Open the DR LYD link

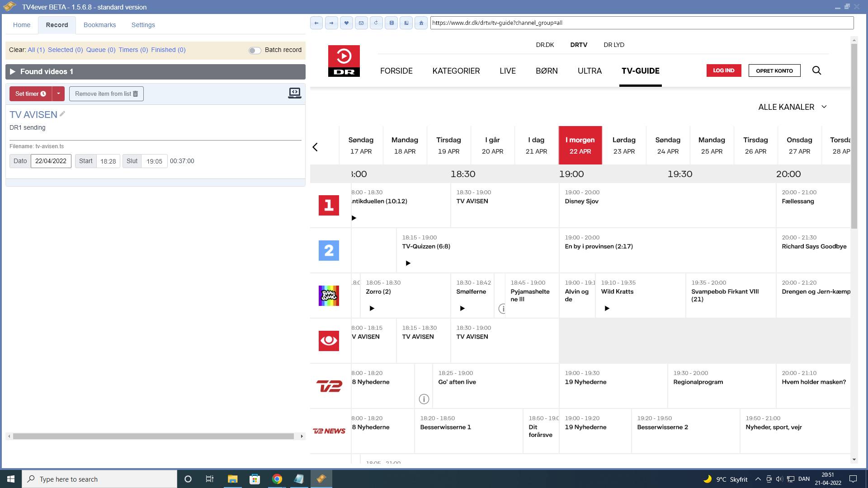(x=614, y=45)
